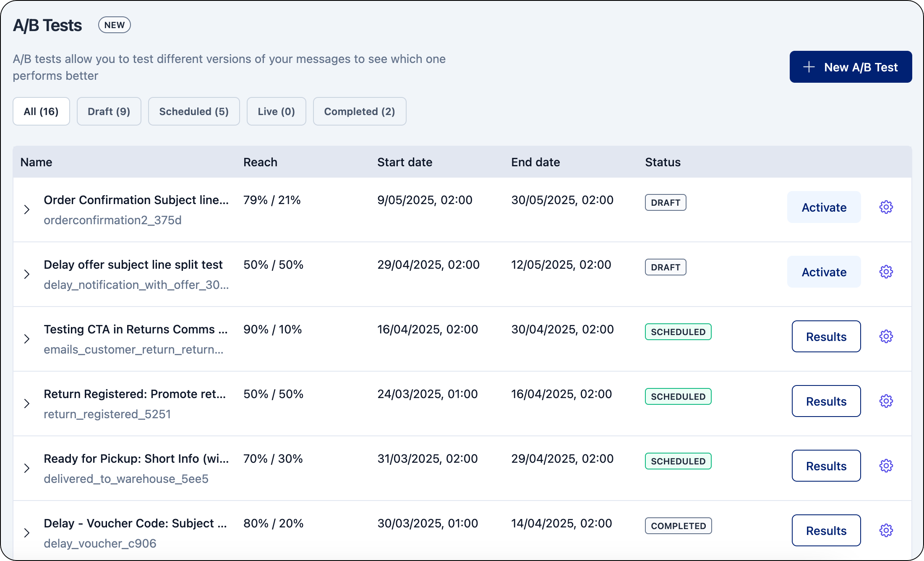Activate the Order Confirmation Subject line test
Image resolution: width=924 pixels, height=561 pixels.
823,207
